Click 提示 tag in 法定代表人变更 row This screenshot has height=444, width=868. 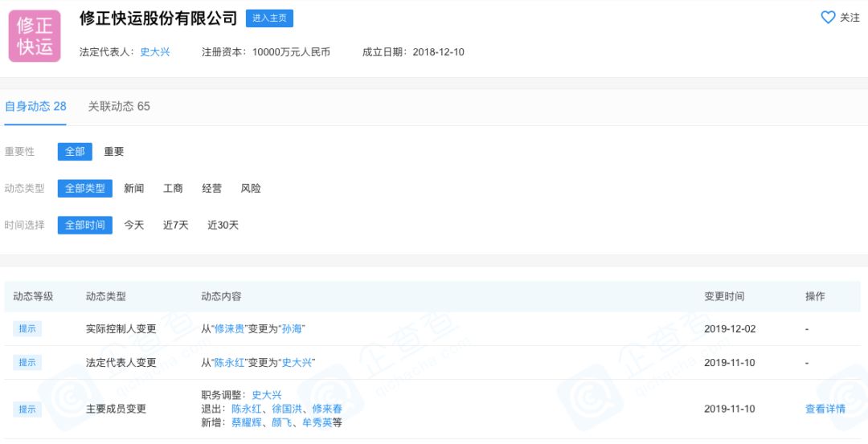27,363
